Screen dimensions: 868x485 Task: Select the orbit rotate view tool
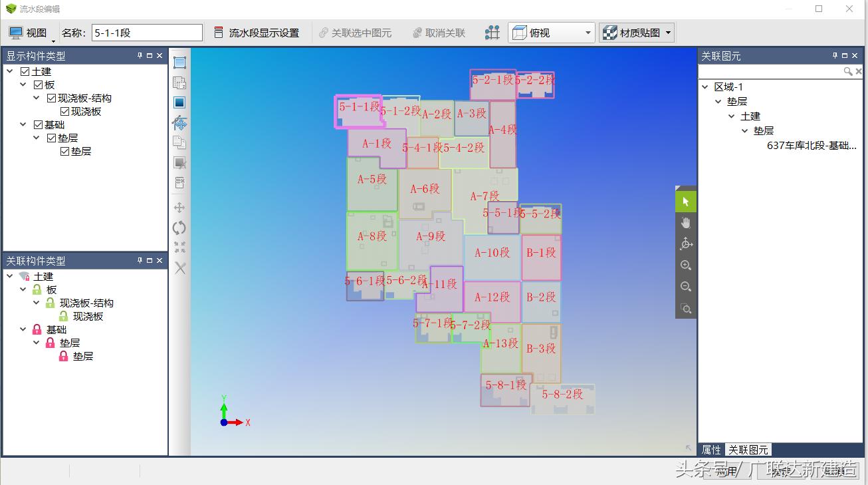(686, 243)
